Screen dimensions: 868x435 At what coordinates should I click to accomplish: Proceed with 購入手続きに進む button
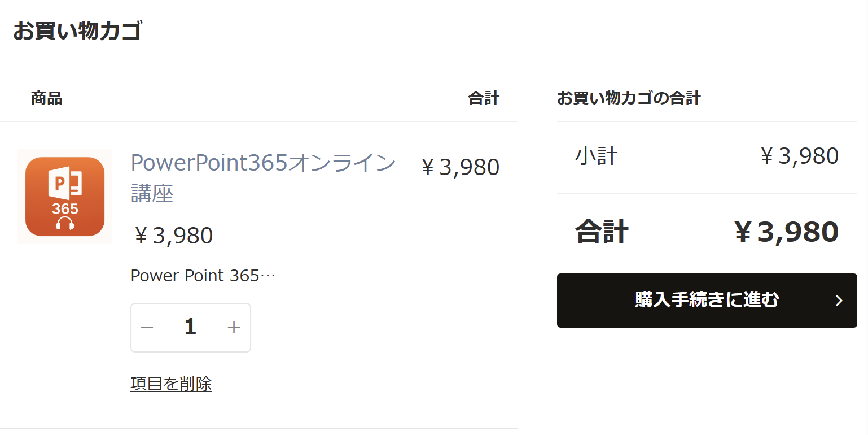pos(707,301)
